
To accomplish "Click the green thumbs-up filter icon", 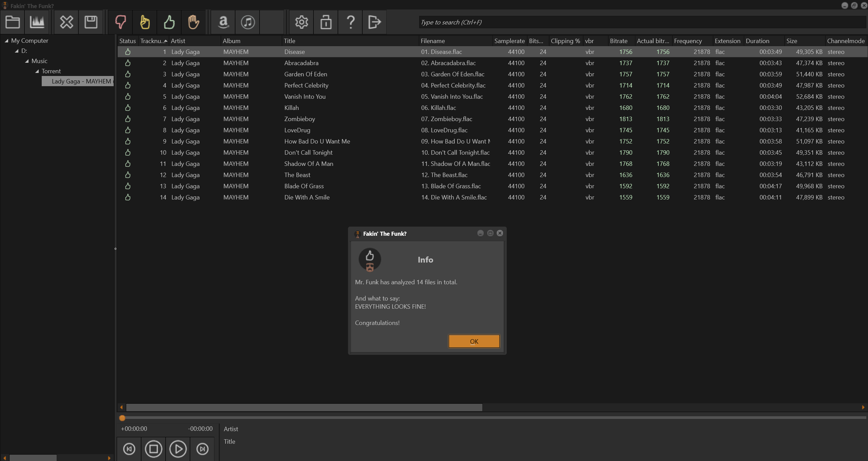I will (x=169, y=22).
